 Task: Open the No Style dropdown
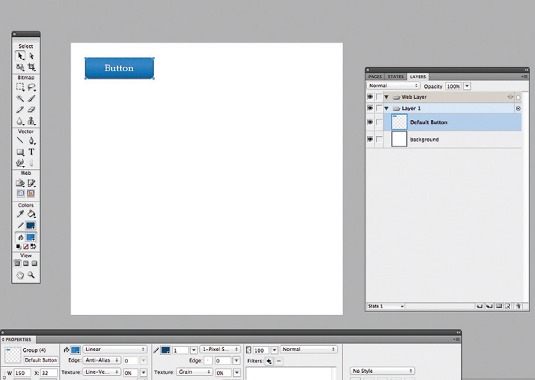click(382, 371)
